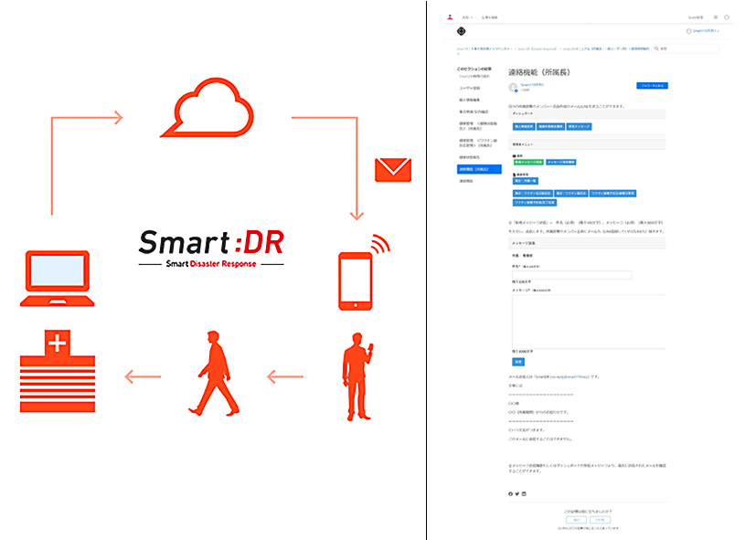Focus the large message text area
This screenshot has height=540, width=756.
coord(589,322)
